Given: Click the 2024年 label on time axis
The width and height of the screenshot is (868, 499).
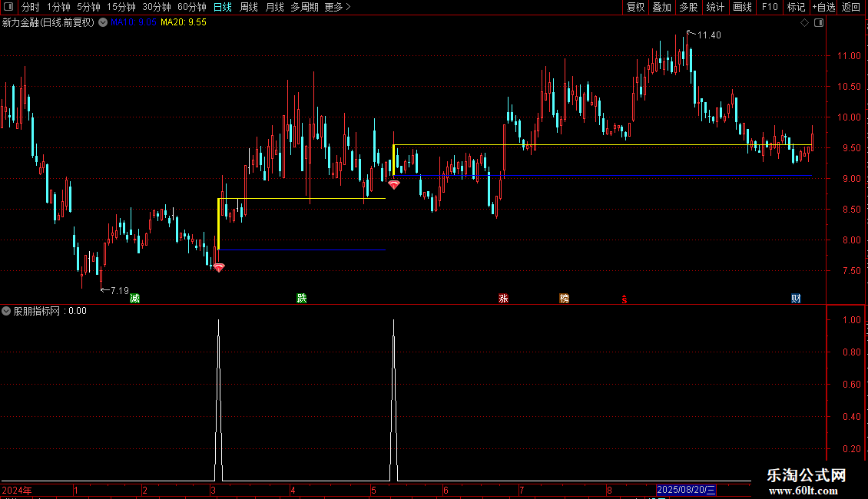Looking at the screenshot, I should click(17, 490).
